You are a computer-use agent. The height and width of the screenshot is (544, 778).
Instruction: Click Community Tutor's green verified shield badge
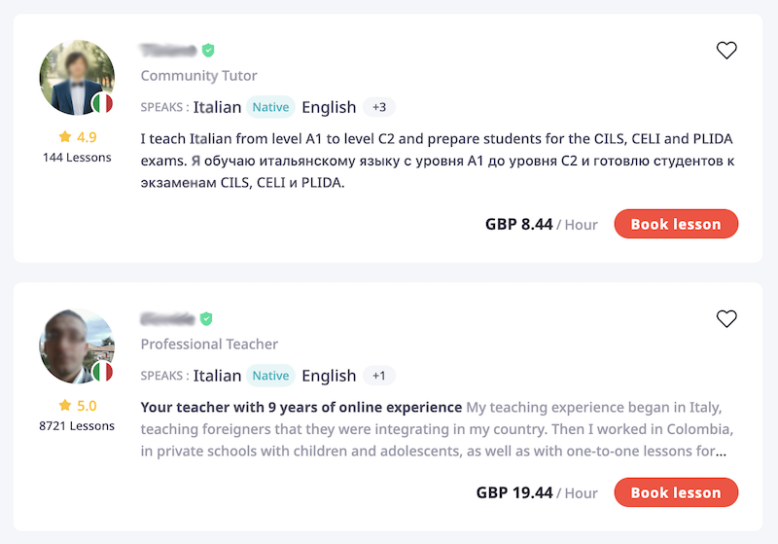[x=208, y=50]
